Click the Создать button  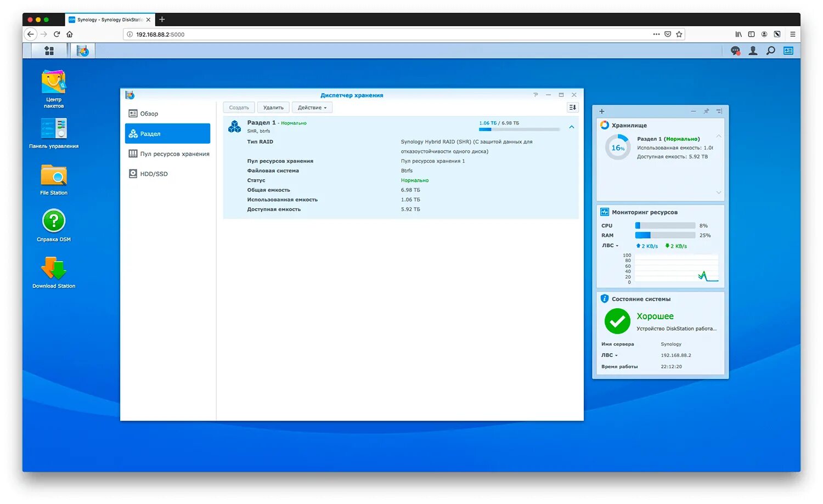pos(239,107)
